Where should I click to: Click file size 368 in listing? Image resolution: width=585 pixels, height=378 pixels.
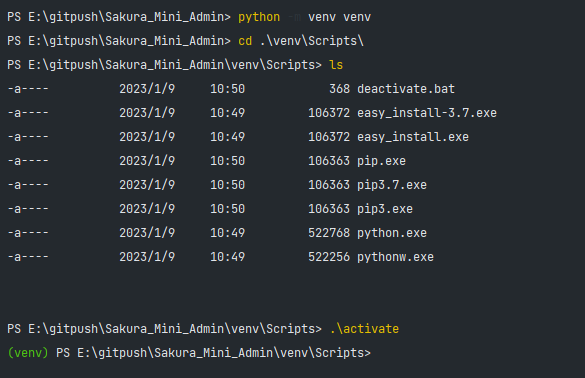pyautogui.click(x=340, y=89)
